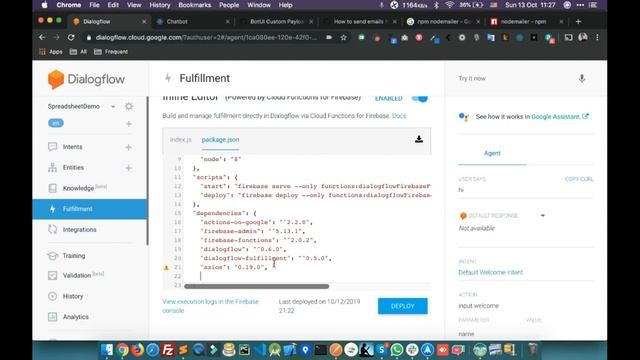Screen dimensions: 640x360
Task: Download the fulfillment code
Action: [419, 139]
